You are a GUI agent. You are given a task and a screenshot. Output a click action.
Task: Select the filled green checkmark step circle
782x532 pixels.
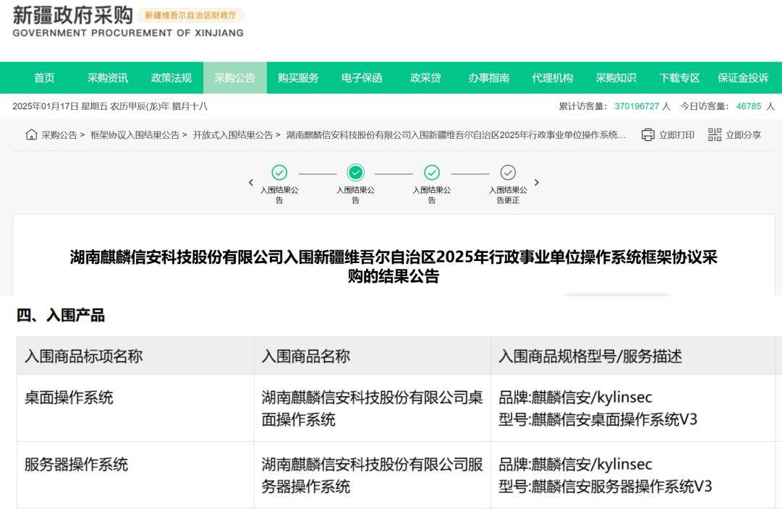355,173
